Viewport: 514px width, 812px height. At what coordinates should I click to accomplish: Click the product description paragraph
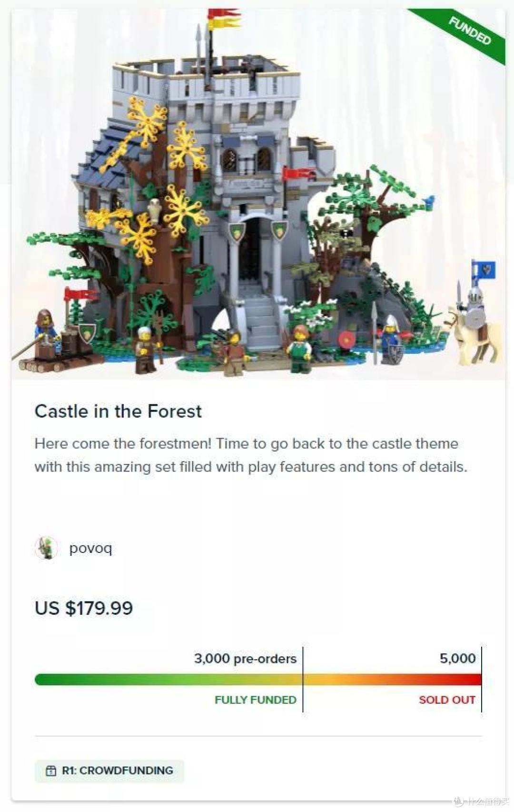point(251,455)
